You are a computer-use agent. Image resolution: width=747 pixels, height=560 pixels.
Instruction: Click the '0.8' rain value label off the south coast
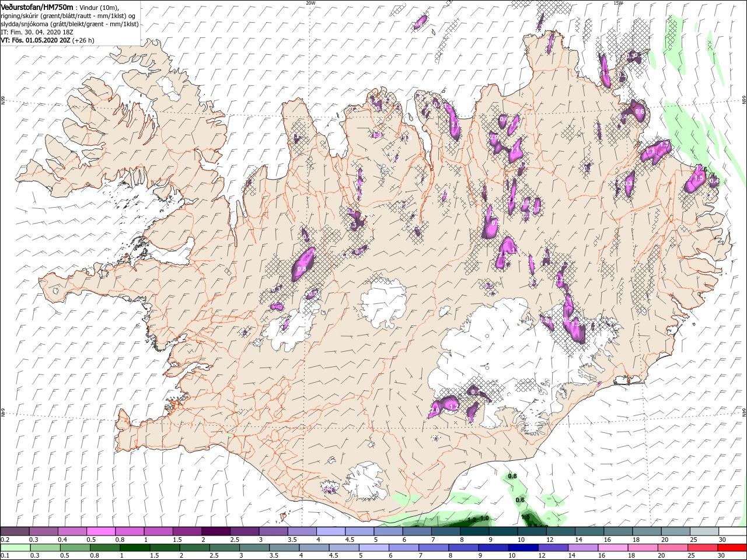click(512, 477)
